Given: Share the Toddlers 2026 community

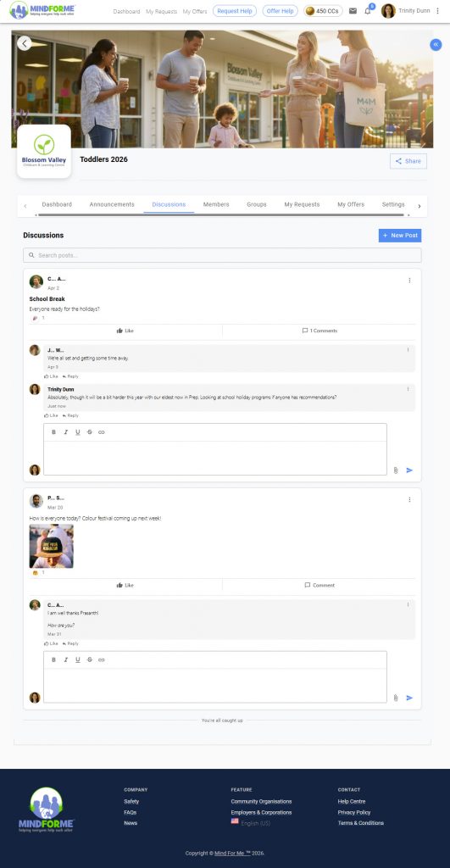Looking at the screenshot, I should click(408, 161).
